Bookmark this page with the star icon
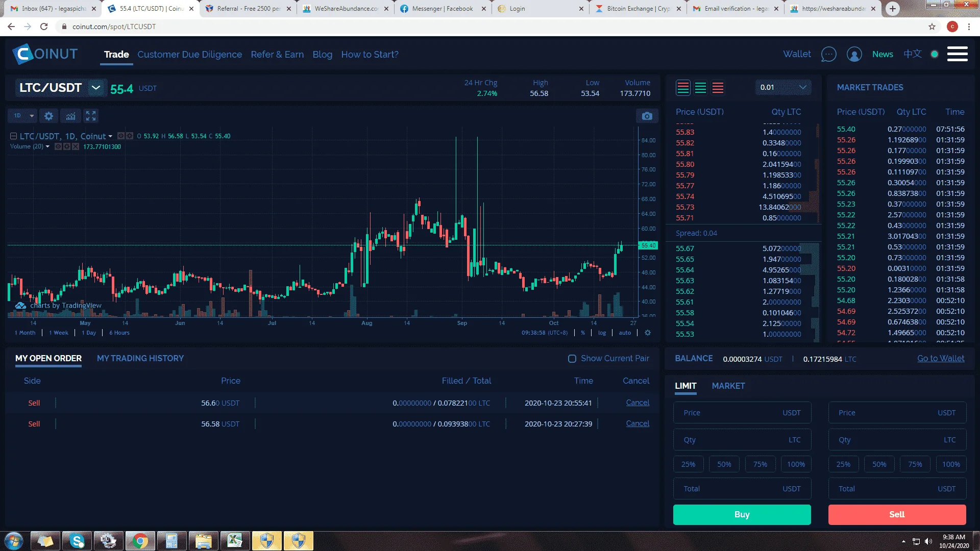 pyautogui.click(x=932, y=27)
